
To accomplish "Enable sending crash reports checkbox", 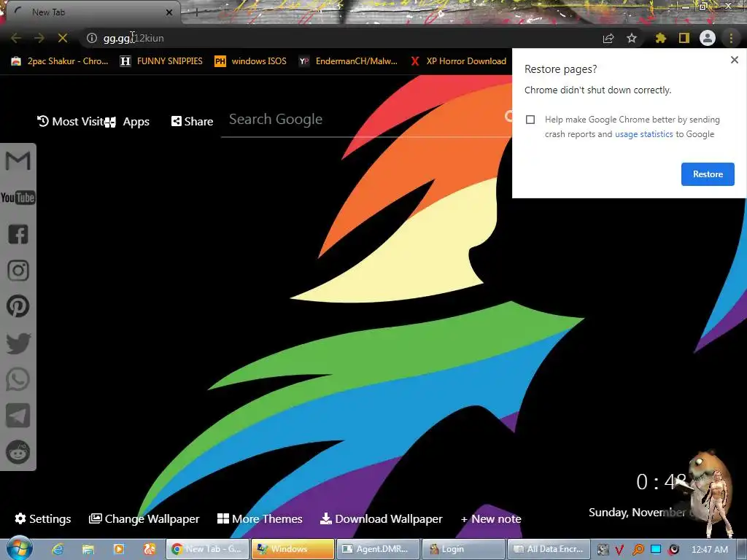I will click(530, 120).
